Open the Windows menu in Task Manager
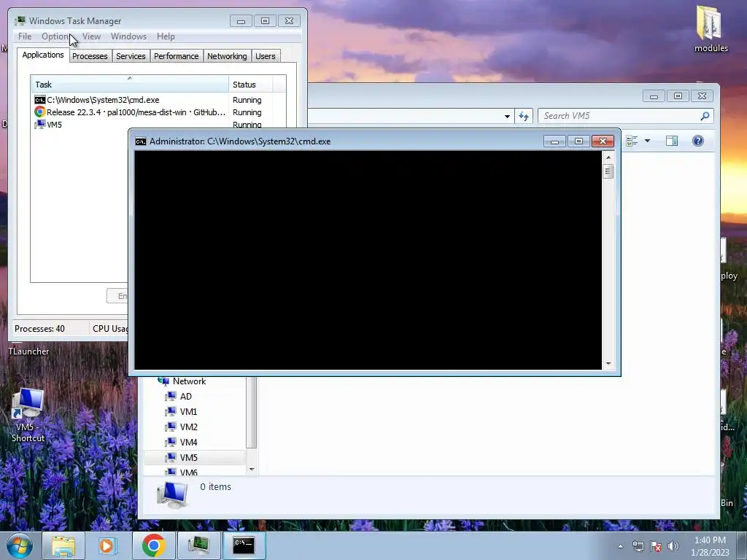 (128, 36)
